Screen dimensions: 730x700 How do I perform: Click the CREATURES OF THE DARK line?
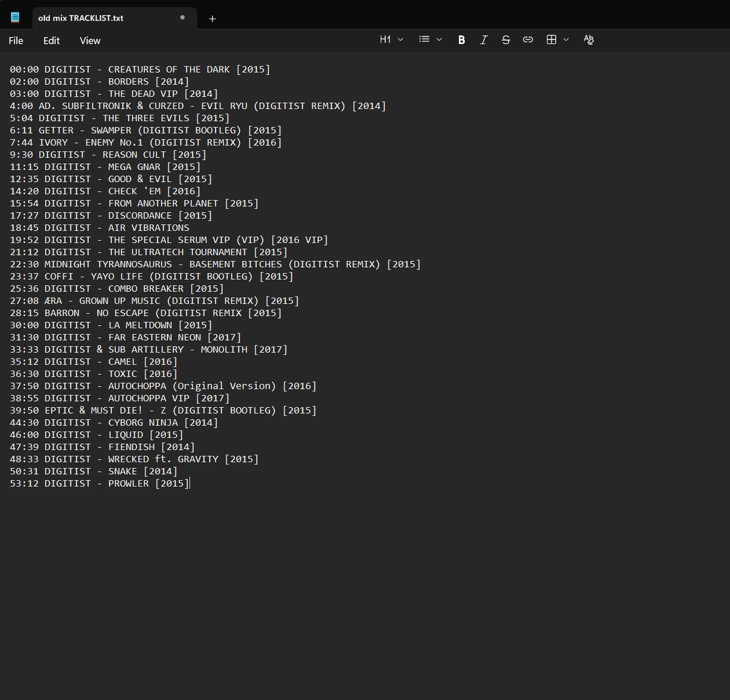(140, 69)
